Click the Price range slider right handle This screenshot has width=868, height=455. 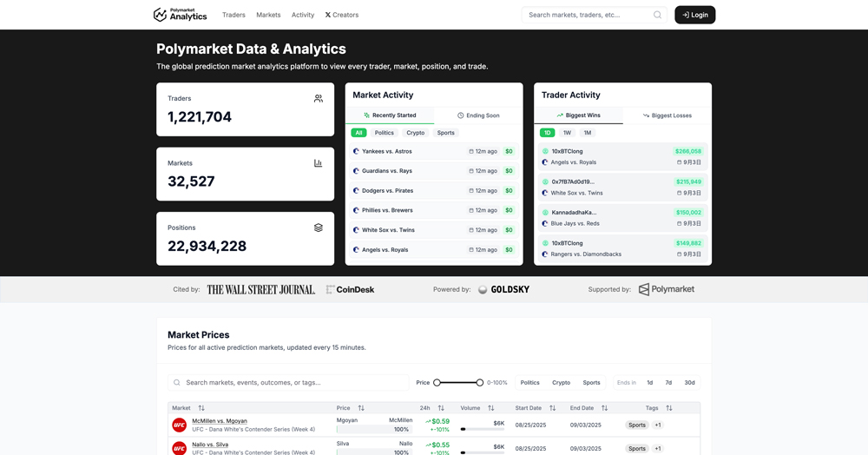[x=479, y=382]
